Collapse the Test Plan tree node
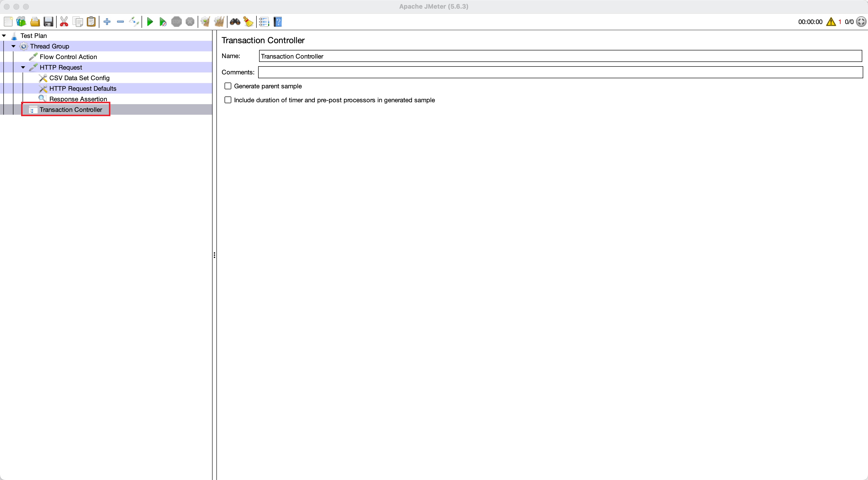868x480 pixels. (4, 36)
